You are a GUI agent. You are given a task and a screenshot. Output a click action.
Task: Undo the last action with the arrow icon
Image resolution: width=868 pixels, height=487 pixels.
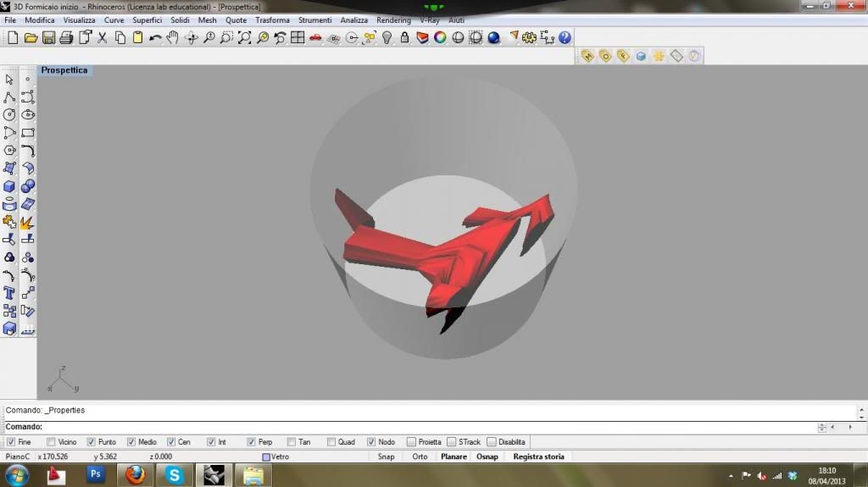(155, 37)
